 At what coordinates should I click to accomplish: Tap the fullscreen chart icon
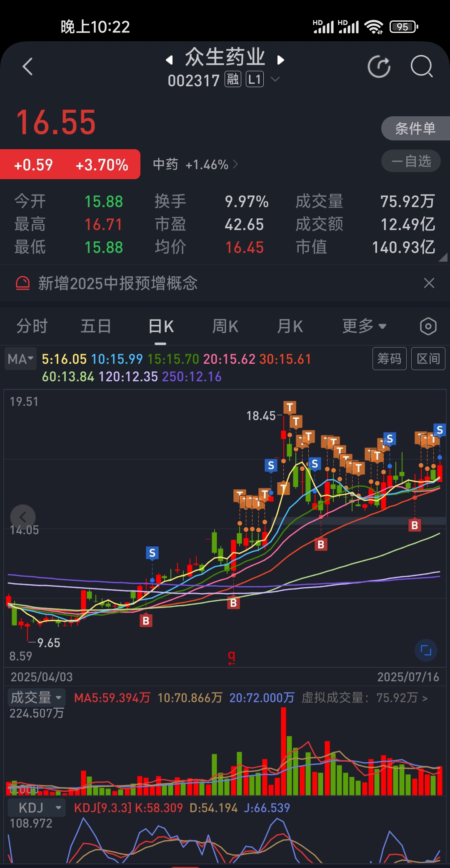click(x=426, y=650)
